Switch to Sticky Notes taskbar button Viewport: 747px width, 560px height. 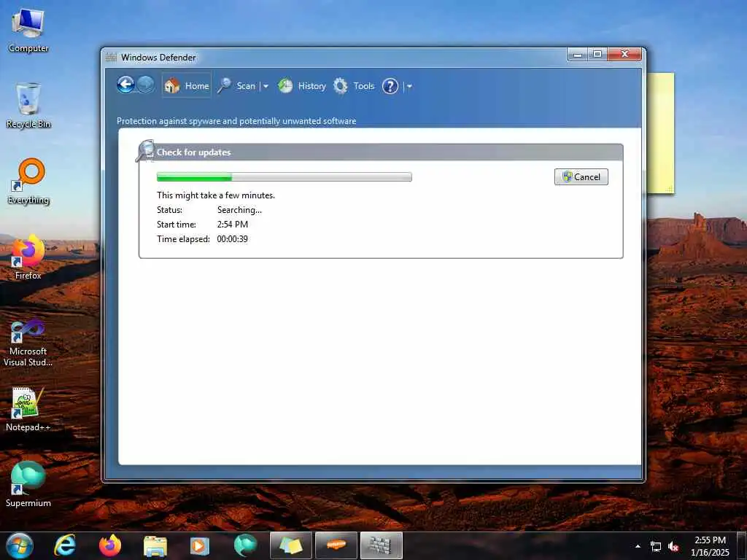pyautogui.click(x=290, y=545)
